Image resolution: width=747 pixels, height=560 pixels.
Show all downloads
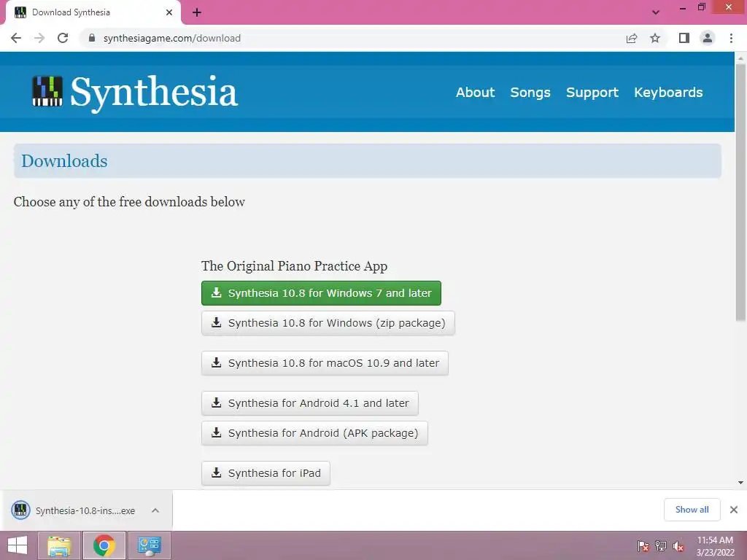pos(692,510)
